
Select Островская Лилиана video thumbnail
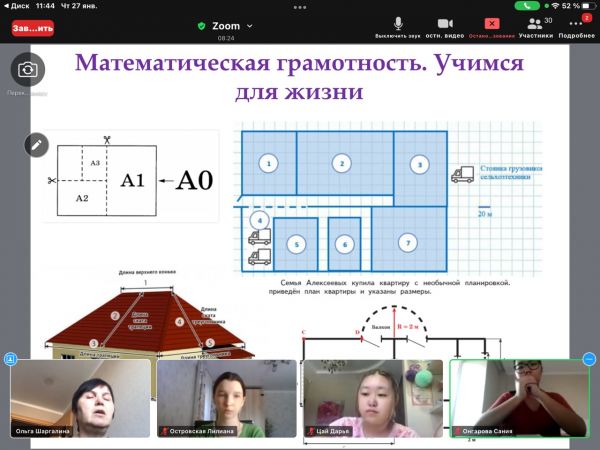click(x=226, y=398)
